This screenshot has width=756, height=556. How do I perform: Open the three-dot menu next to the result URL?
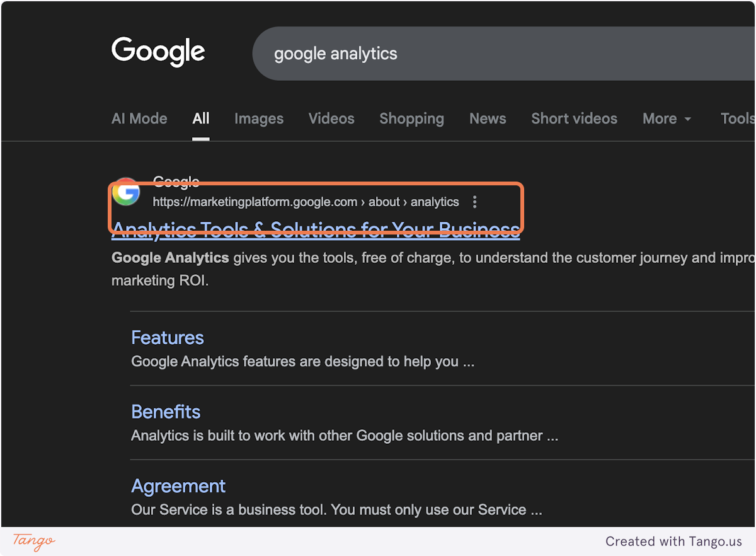coord(474,202)
